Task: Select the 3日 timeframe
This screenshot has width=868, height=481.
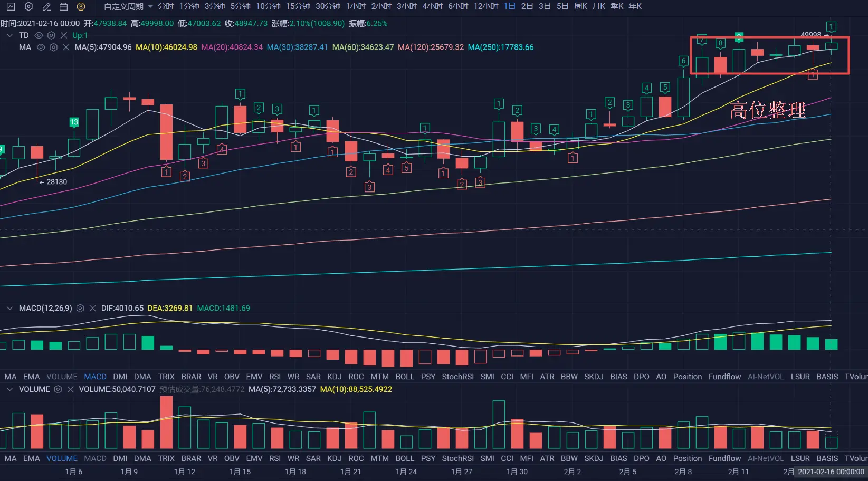Action: coord(545,6)
